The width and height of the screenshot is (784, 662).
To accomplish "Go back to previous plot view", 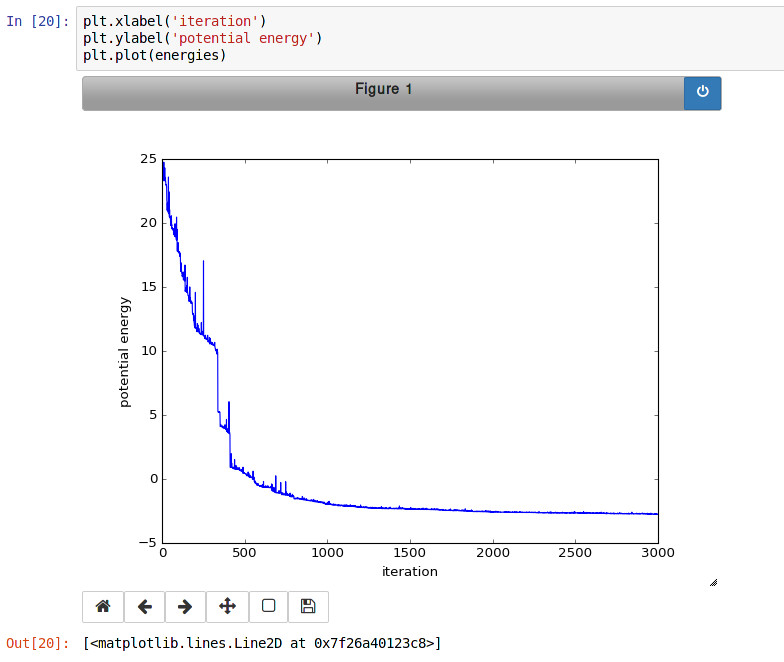I will 144,606.
